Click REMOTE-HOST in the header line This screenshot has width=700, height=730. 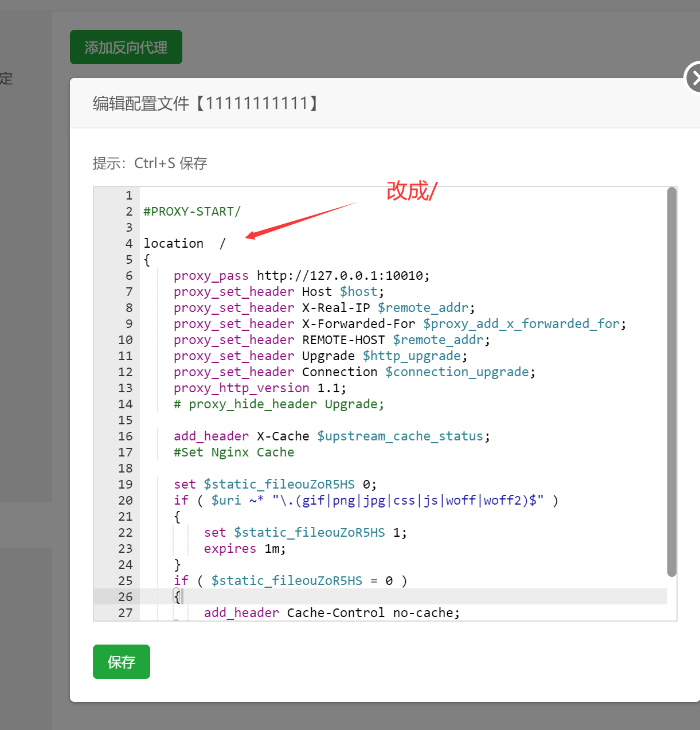[x=343, y=340]
